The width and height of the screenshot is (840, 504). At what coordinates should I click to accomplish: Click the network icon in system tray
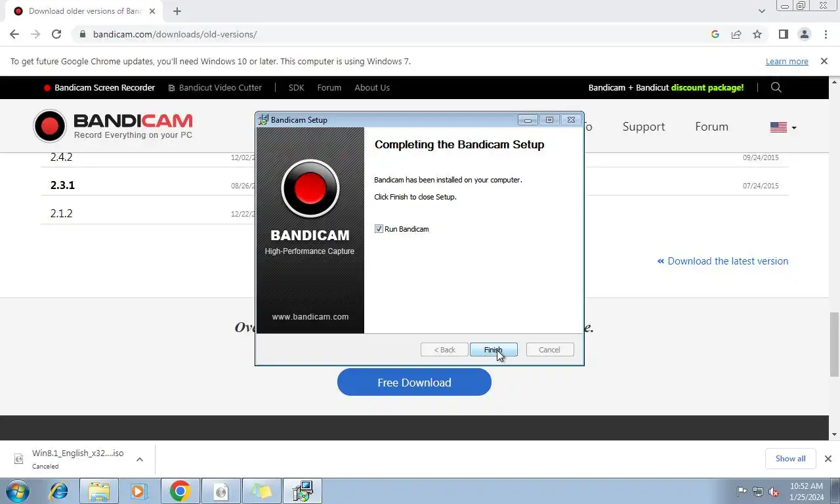tap(758, 491)
